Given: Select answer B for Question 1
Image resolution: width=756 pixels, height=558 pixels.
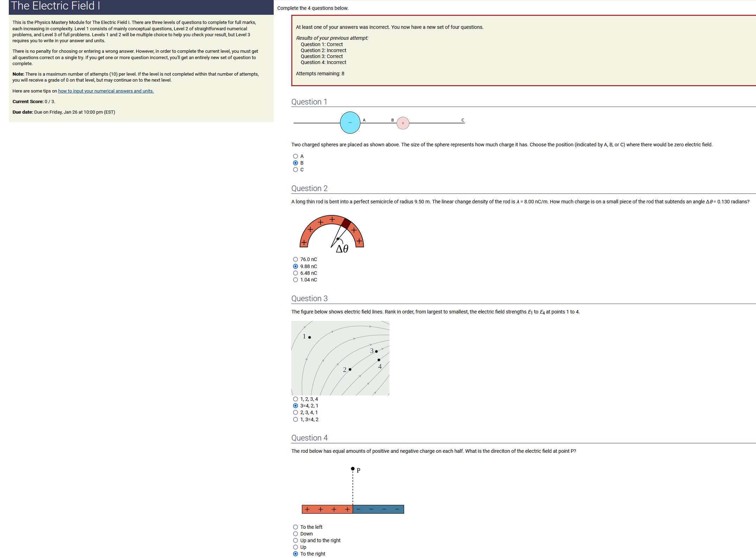Looking at the screenshot, I should coord(296,163).
